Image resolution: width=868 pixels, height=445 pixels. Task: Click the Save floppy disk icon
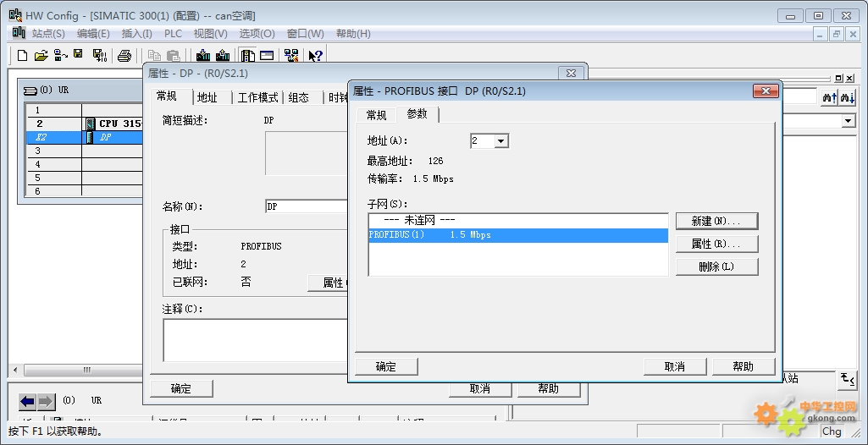(x=78, y=56)
